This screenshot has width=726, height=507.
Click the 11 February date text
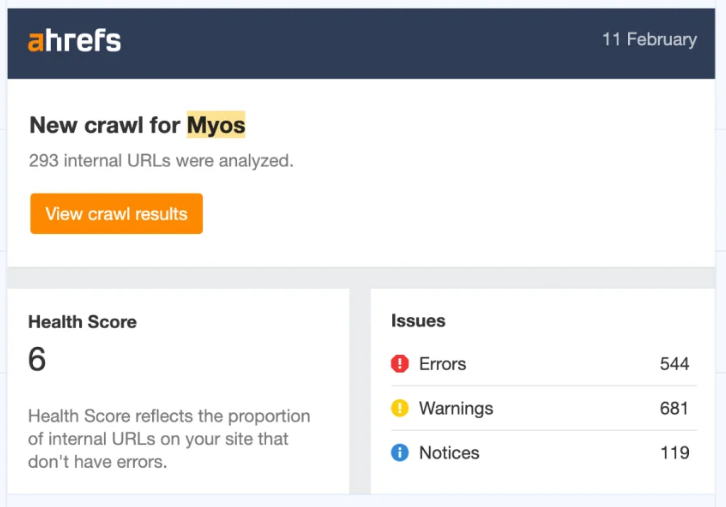click(649, 39)
